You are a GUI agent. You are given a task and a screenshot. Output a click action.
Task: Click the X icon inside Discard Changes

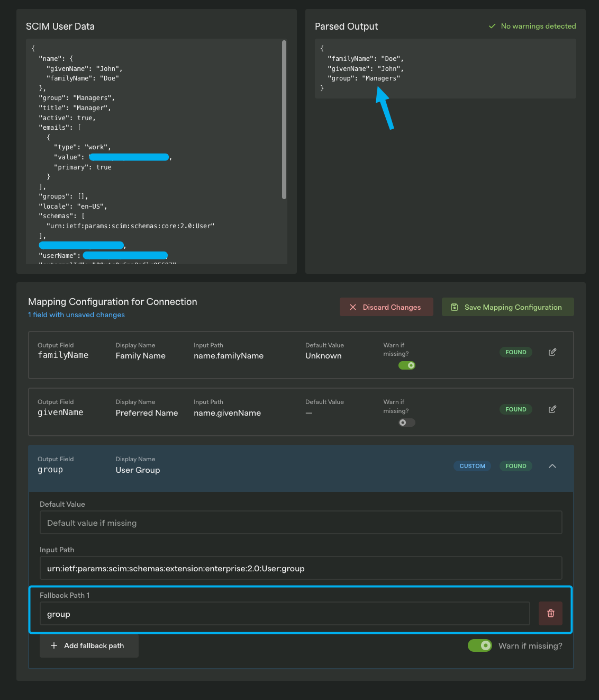pos(352,307)
